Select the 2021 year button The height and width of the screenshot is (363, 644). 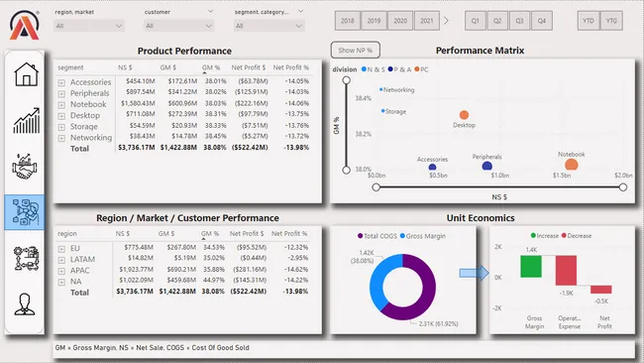(427, 21)
